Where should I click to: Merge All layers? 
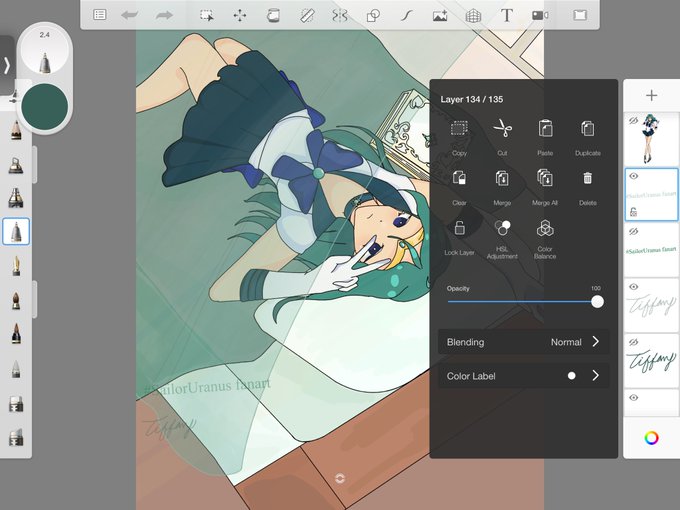(545, 188)
